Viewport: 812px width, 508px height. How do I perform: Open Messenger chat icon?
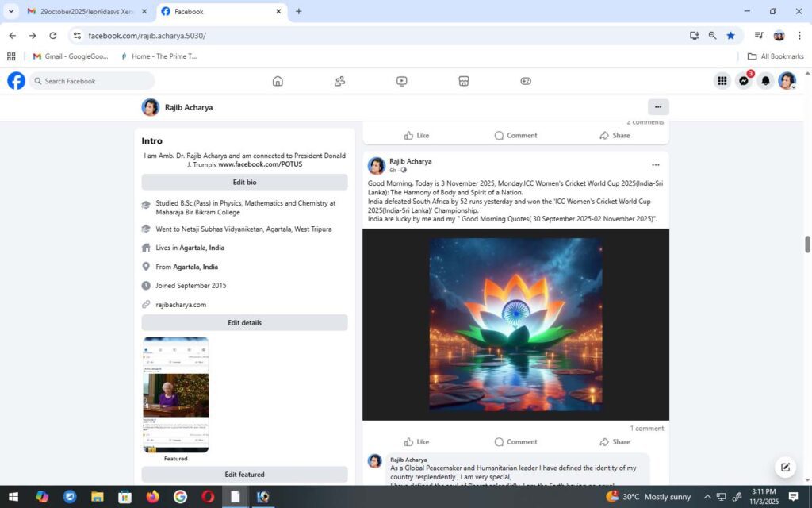click(744, 81)
